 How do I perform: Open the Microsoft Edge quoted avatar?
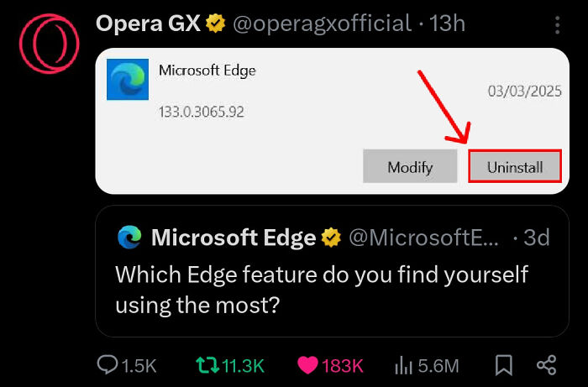click(x=129, y=238)
